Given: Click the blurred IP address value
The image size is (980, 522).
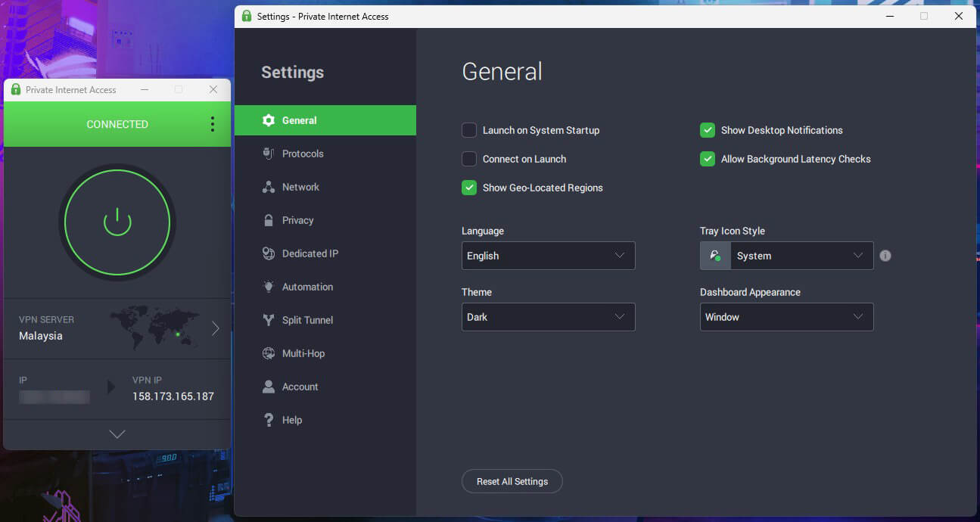Looking at the screenshot, I should (x=54, y=396).
